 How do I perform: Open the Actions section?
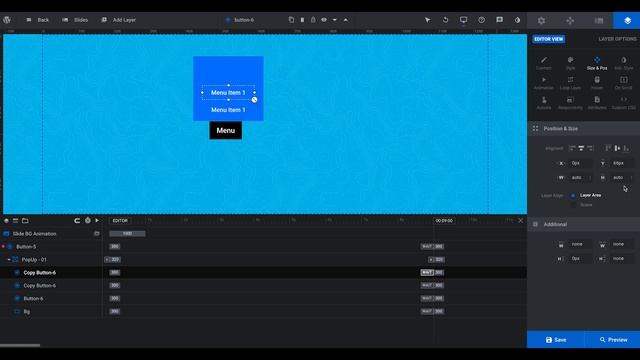click(544, 103)
